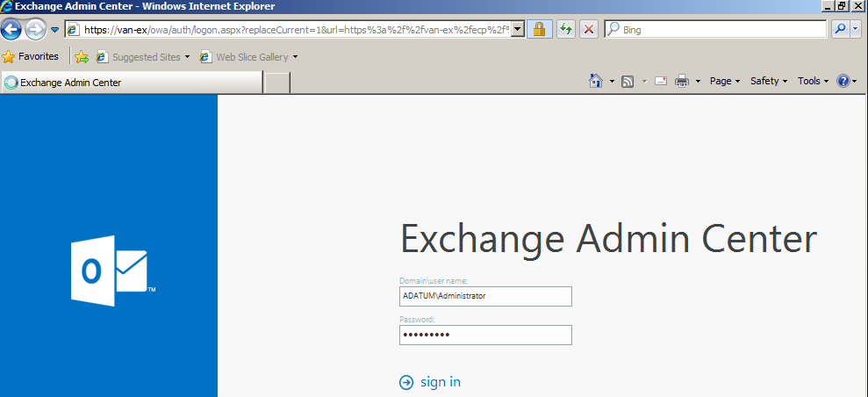Image resolution: width=868 pixels, height=397 pixels.
Task: Select the Exchange Admin Center tab
Action: (132, 83)
